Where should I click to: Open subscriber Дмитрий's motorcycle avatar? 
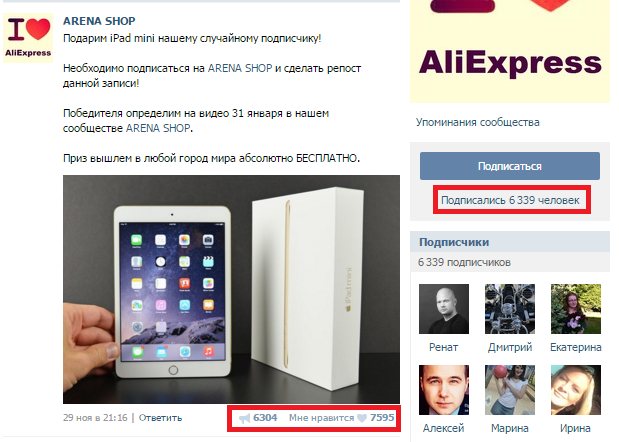(510, 309)
